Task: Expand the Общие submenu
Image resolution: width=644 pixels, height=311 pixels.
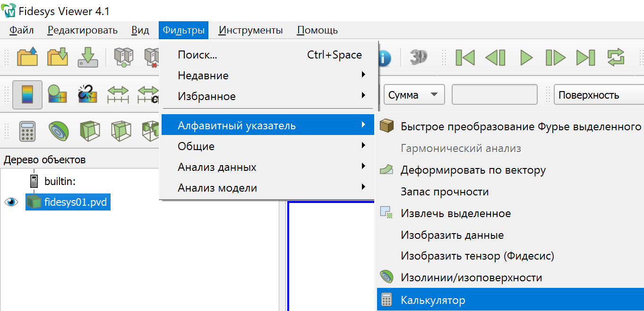Action: [268, 146]
